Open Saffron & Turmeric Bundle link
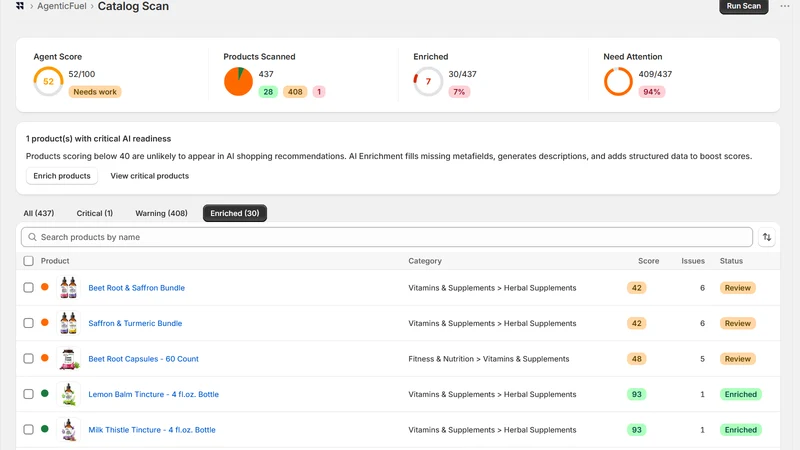Image resolution: width=800 pixels, height=450 pixels. (135, 323)
